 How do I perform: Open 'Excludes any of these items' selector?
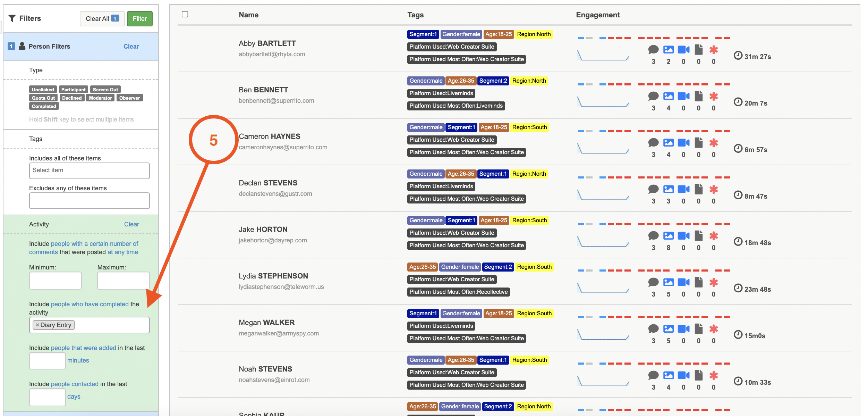click(89, 200)
